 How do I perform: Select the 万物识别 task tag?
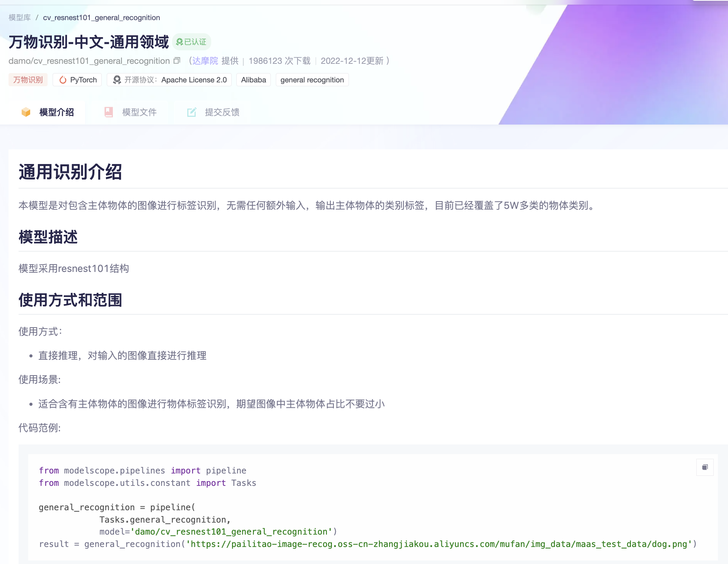coord(28,80)
